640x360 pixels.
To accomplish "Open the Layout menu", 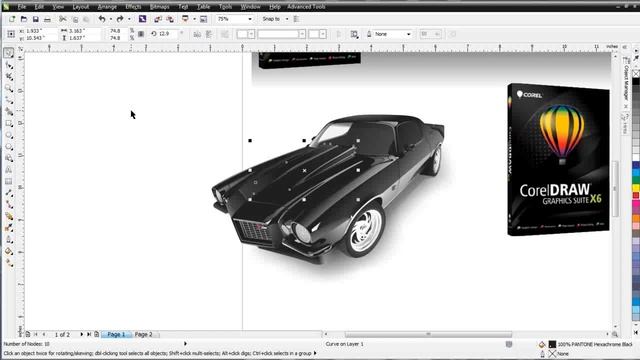I will pyautogui.click(x=80, y=7).
